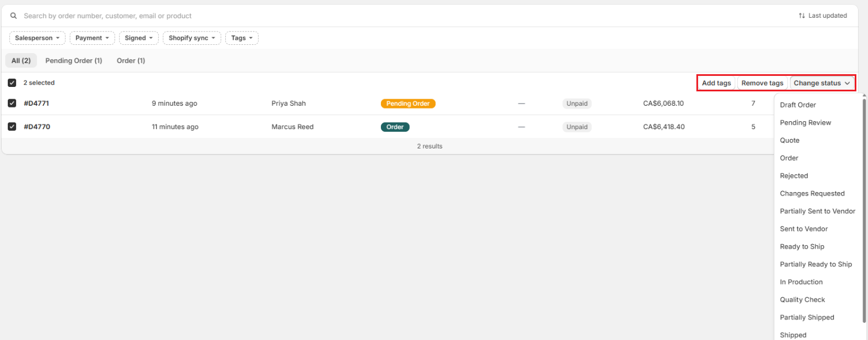Click the status menu scrollbar
The image size is (868, 340).
click(864, 210)
